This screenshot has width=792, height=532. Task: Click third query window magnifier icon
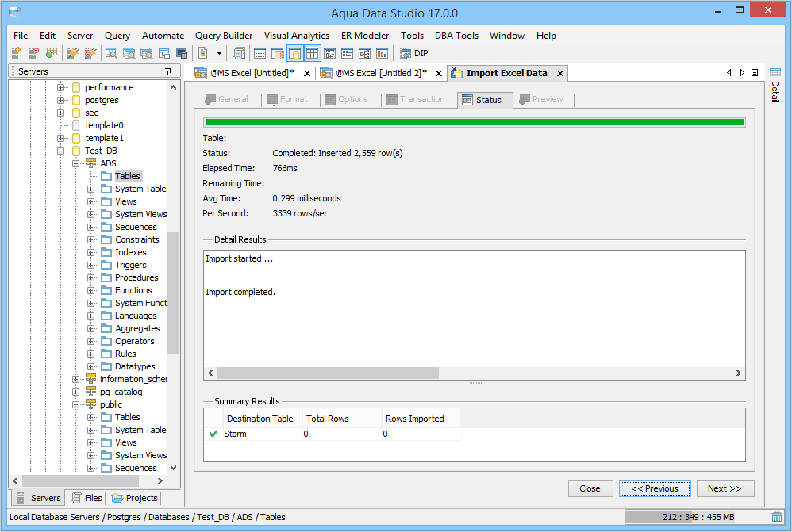coord(147,53)
